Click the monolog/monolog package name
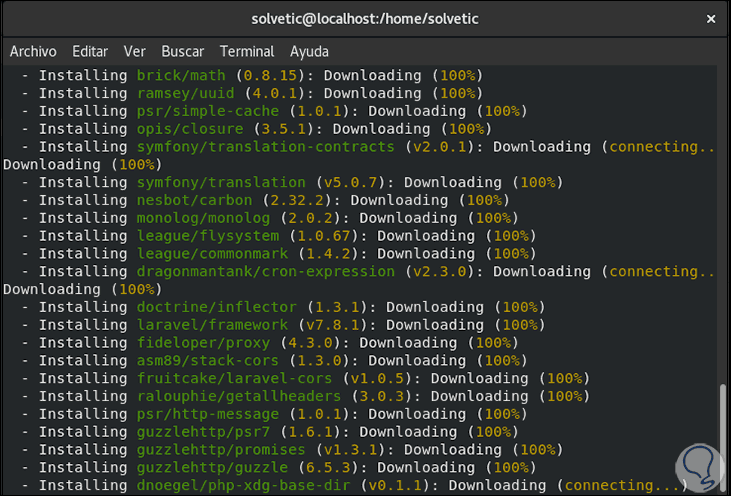This screenshot has height=496, width=731. click(x=203, y=218)
